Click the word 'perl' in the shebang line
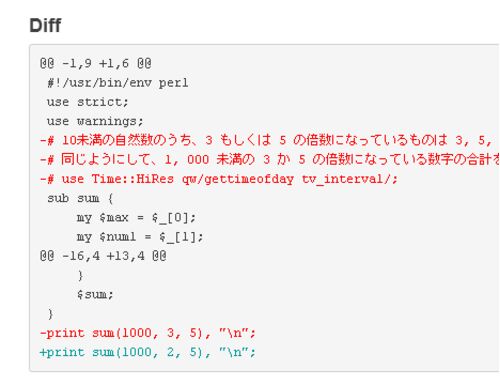Image resolution: width=500 pixels, height=385 pixels. click(173, 83)
